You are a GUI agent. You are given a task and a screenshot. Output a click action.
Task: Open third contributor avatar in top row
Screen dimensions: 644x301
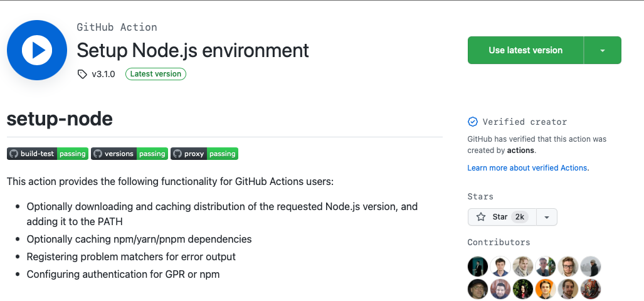click(523, 266)
